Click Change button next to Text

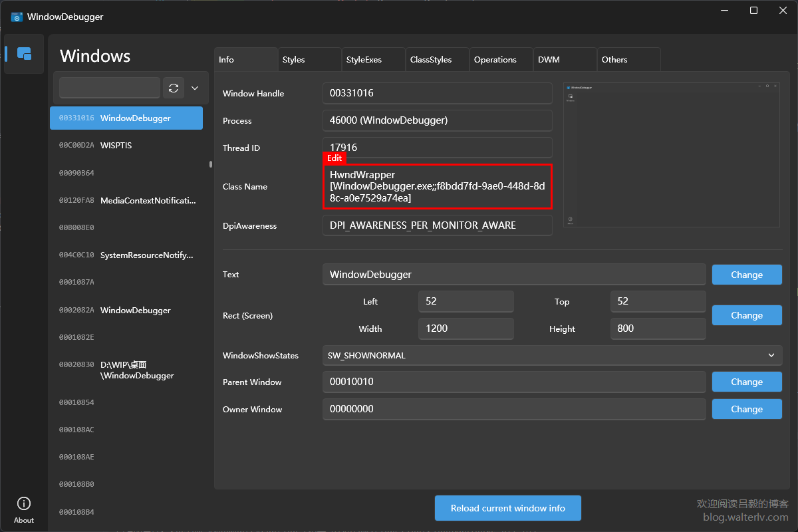point(747,275)
